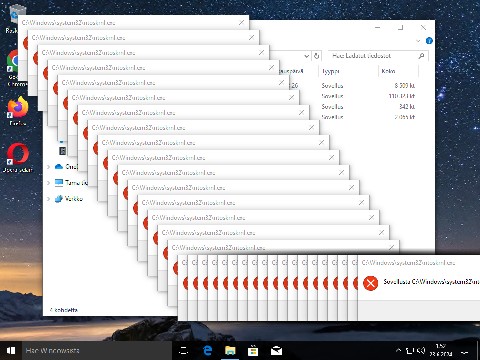Open the Mail app from the taskbar

(x=276, y=351)
